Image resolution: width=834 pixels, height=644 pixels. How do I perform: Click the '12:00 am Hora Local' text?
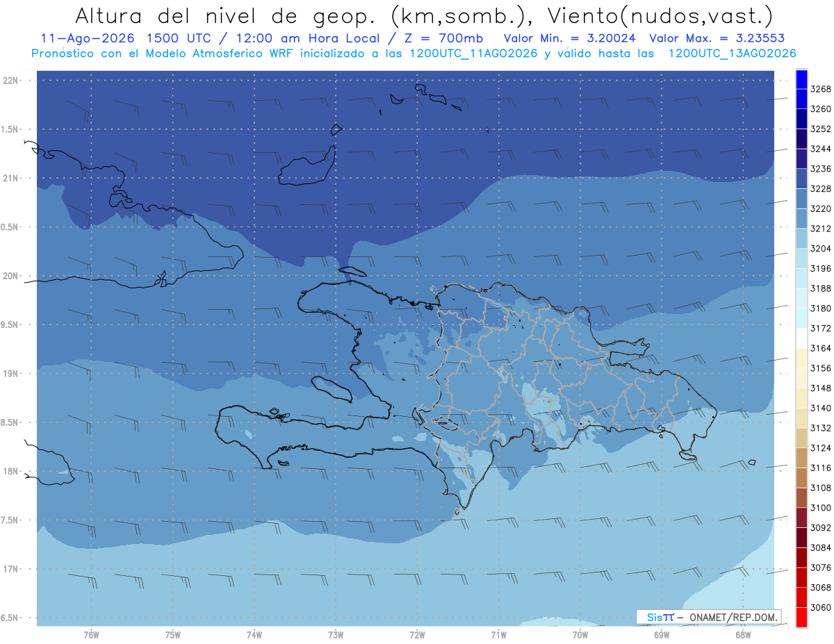pyautogui.click(x=309, y=39)
